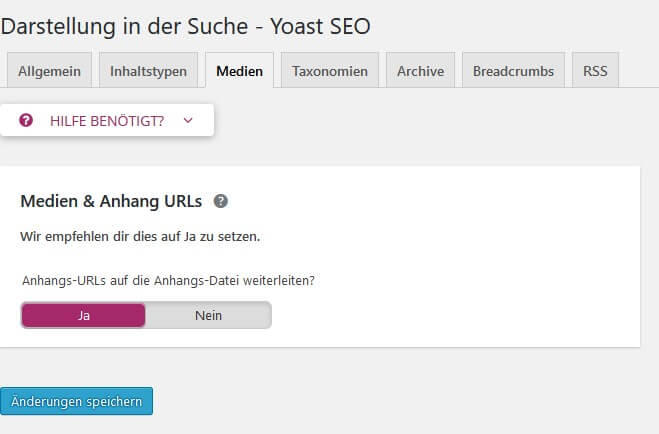Set attachment redirect to Nein

(x=208, y=315)
